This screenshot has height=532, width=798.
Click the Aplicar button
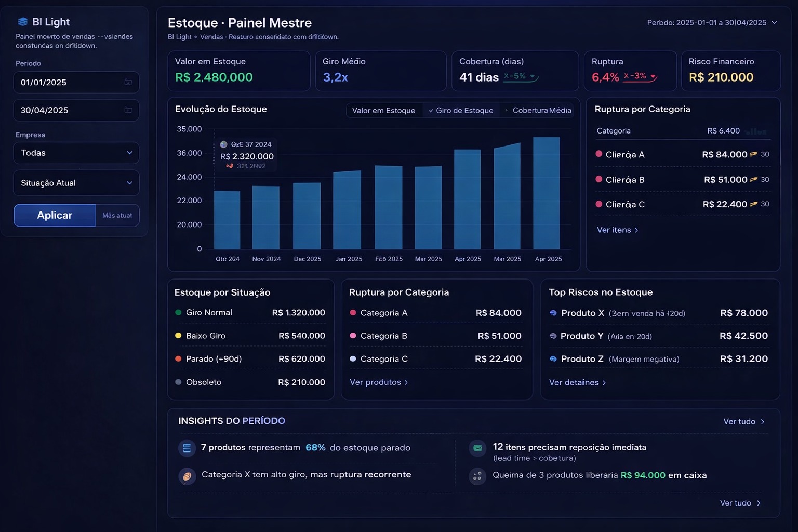[x=55, y=215]
